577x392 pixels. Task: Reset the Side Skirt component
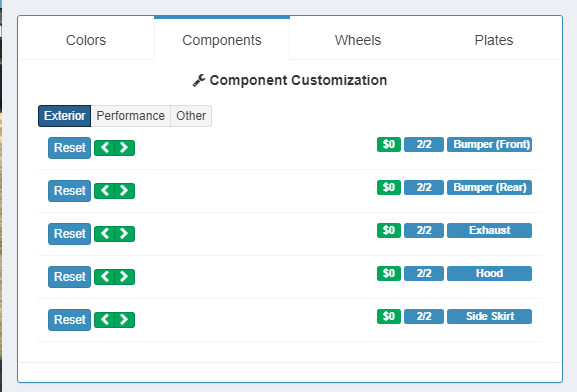(69, 320)
